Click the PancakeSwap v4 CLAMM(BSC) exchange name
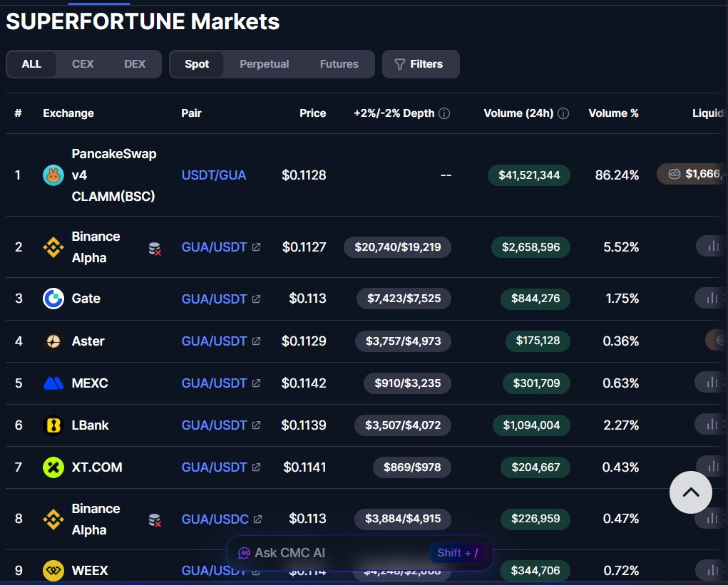 [x=114, y=175]
